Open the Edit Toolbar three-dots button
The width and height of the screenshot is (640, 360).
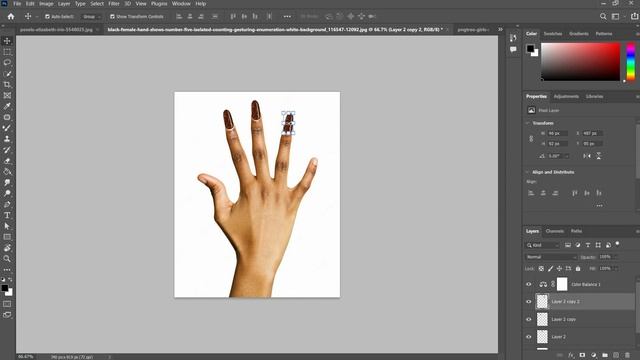pyautogui.click(x=7, y=270)
